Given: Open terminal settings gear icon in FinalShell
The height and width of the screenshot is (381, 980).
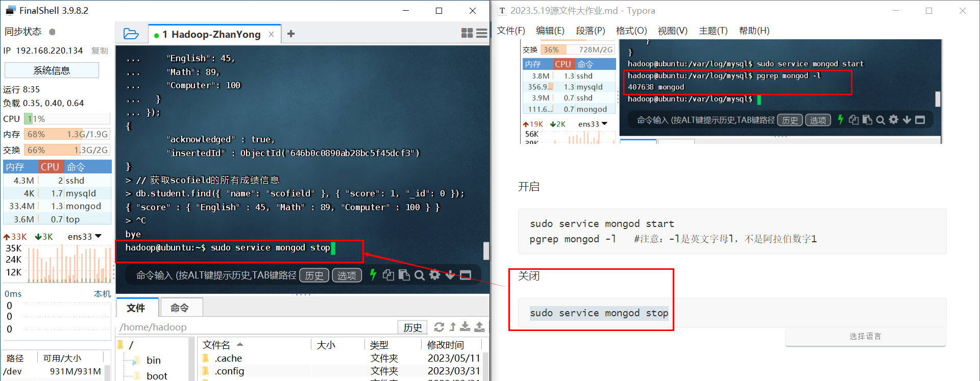Looking at the screenshot, I should 435,275.
